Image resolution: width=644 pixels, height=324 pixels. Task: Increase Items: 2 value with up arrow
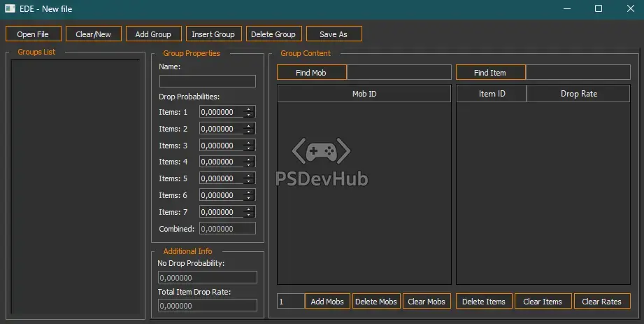249,126
